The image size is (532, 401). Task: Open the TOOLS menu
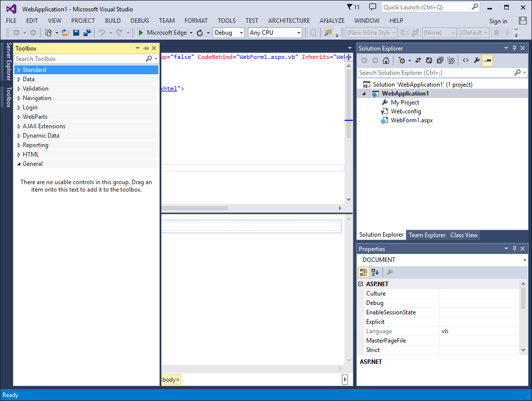point(227,21)
